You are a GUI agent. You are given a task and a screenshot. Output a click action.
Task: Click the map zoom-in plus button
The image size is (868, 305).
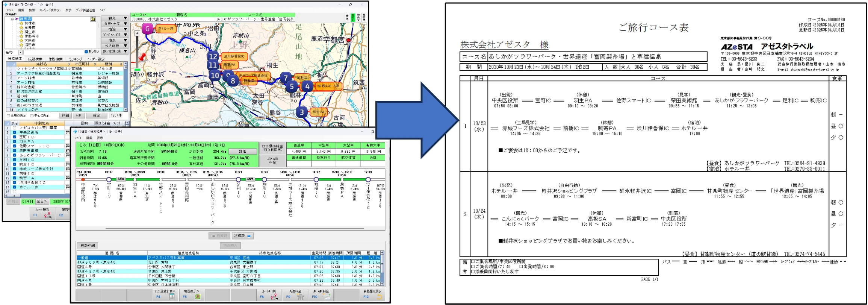tap(137, 33)
